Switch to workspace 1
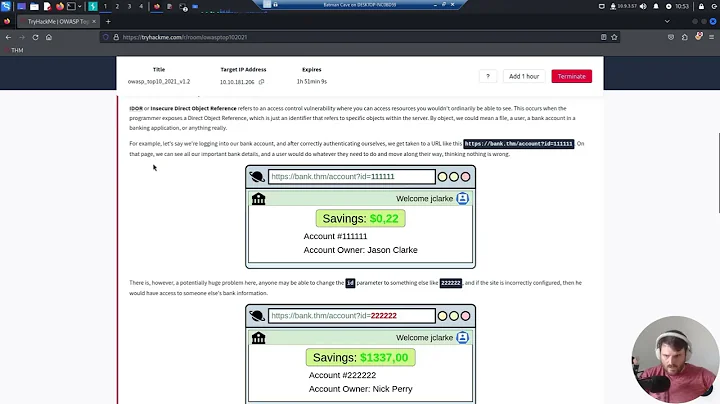720x404 pixels. click(105, 6)
